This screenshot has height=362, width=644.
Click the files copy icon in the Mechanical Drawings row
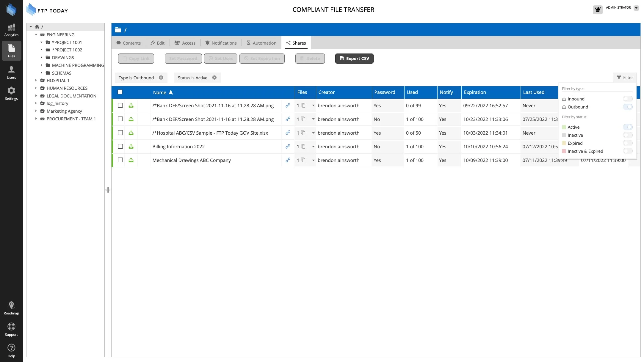click(x=303, y=160)
